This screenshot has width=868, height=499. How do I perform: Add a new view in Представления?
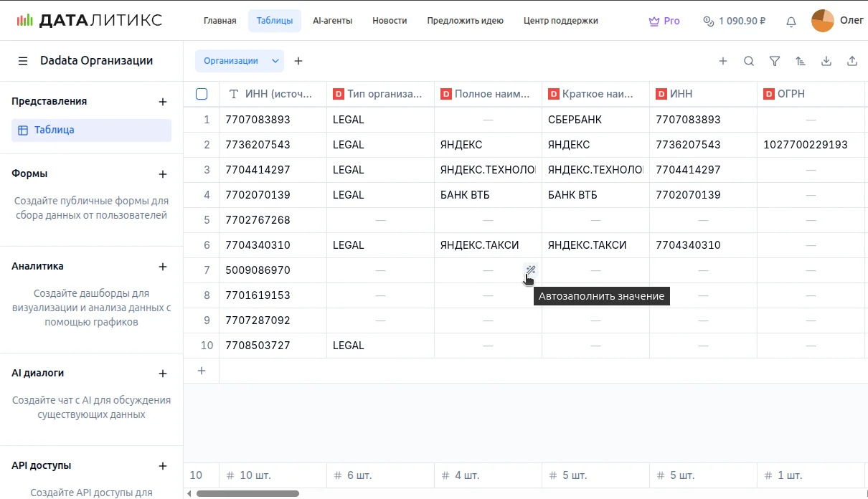tap(163, 102)
